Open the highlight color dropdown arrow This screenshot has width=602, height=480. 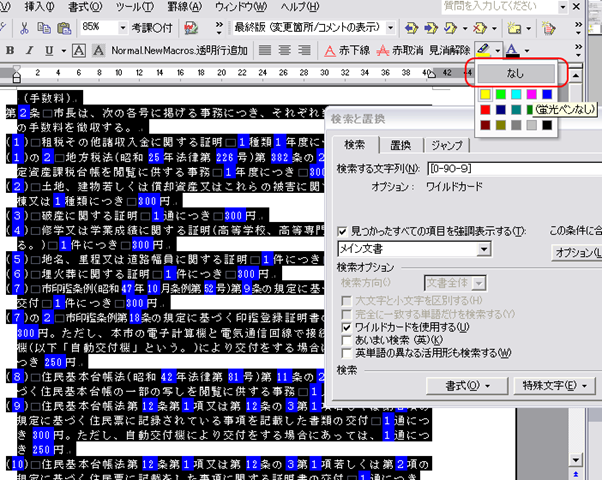pyautogui.click(x=498, y=50)
